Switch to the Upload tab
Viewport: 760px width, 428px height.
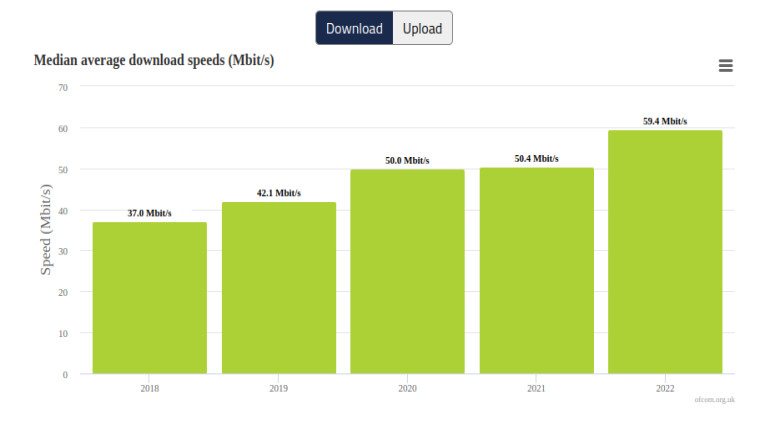tap(423, 28)
